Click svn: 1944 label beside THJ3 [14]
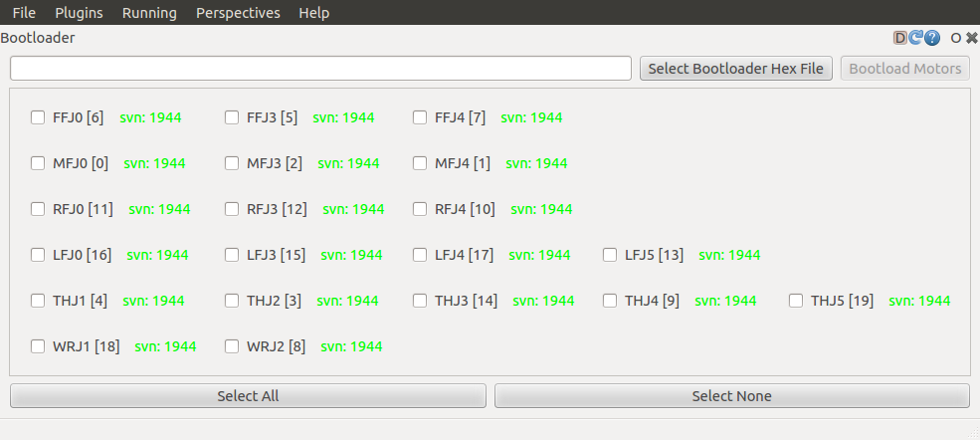This screenshot has height=440, width=980. (x=544, y=301)
